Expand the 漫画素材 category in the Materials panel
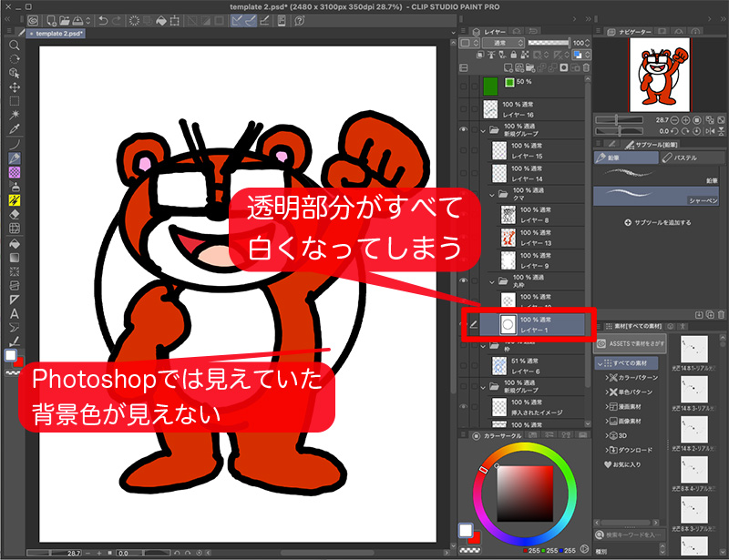This screenshot has height=560, width=729. click(x=608, y=406)
